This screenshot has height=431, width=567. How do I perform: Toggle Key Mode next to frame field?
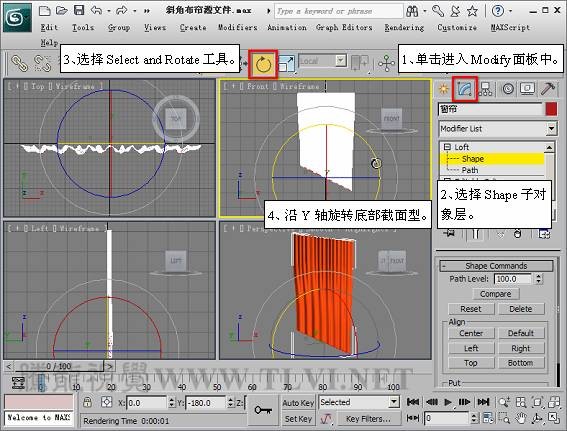point(413,418)
